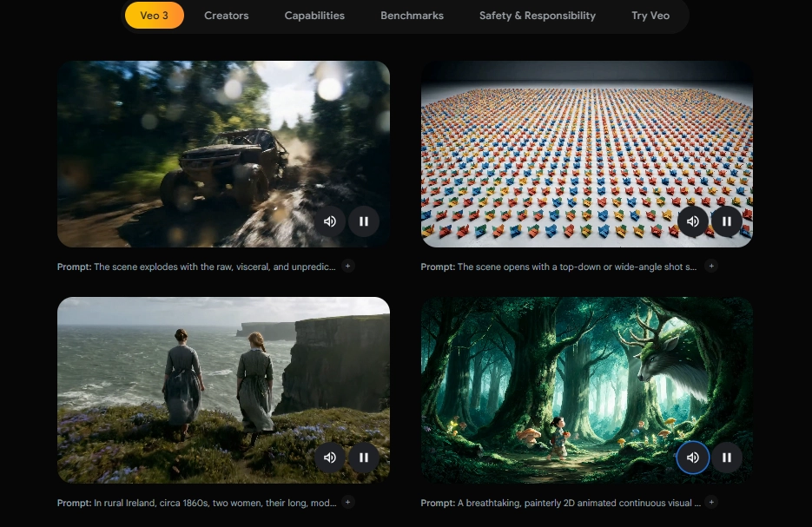This screenshot has height=527, width=812.
Task: Toggle sound on the origami paper video
Action: pos(693,221)
